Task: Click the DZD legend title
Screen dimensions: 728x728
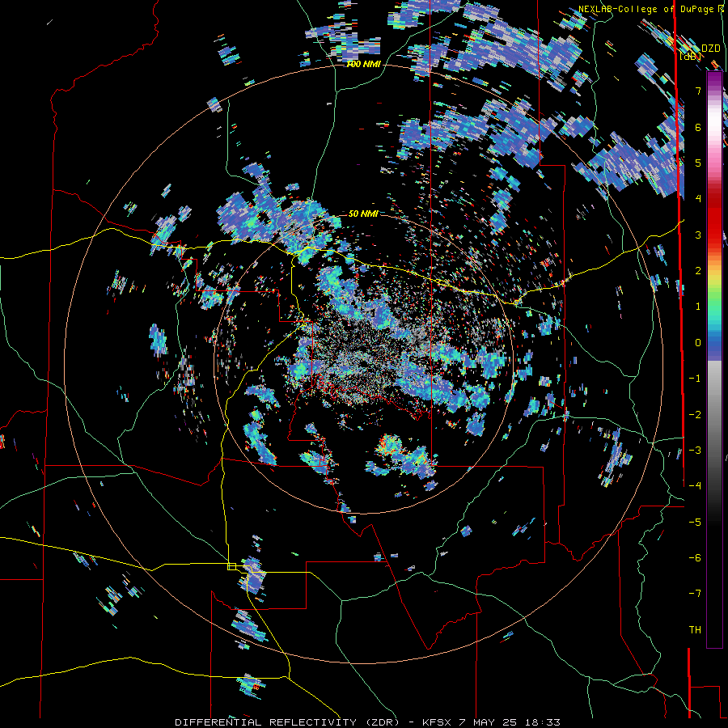Action: 711,49
